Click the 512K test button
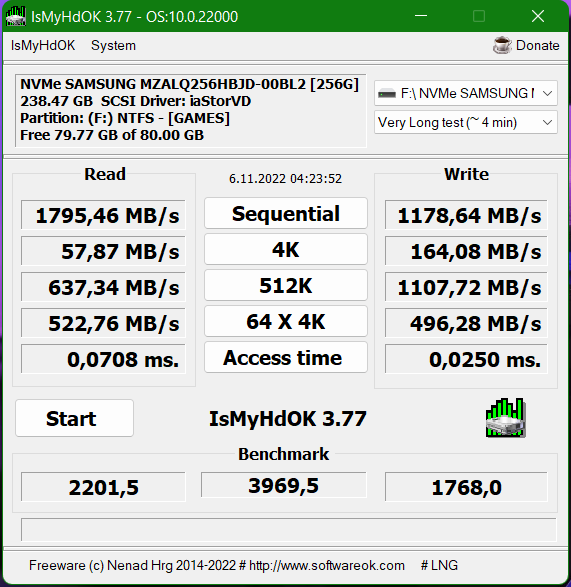The width and height of the screenshot is (571, 587). (x=286, y=285)
